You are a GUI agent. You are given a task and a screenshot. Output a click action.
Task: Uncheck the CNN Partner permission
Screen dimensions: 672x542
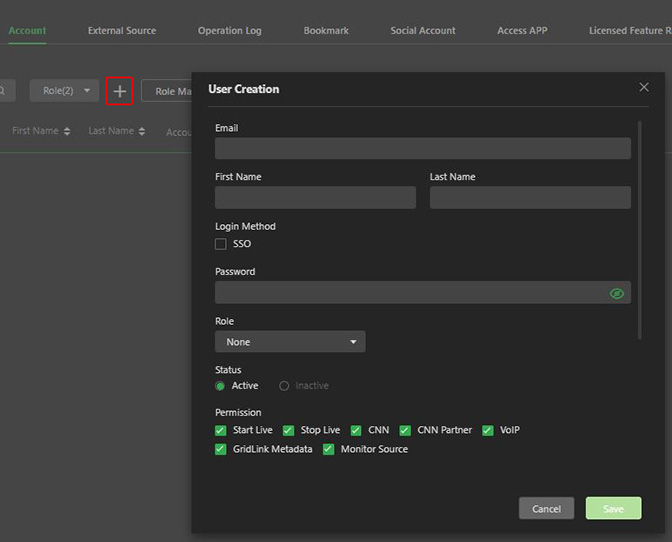pos(405,430)
